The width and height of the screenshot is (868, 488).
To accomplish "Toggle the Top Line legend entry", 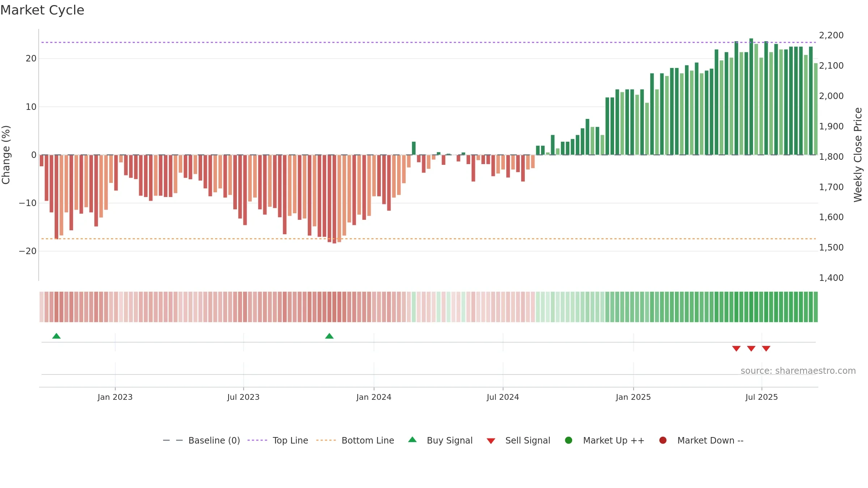I will tap(278, 440).
